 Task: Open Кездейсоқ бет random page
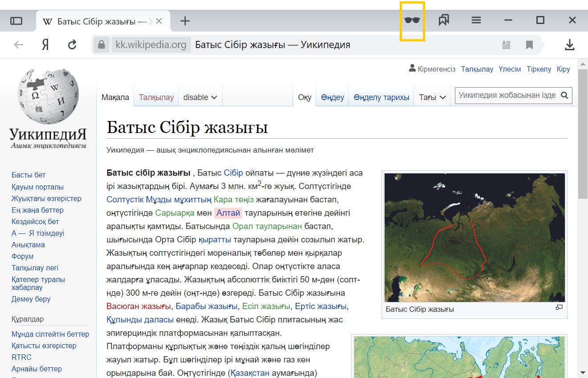[x=35, y=221]
